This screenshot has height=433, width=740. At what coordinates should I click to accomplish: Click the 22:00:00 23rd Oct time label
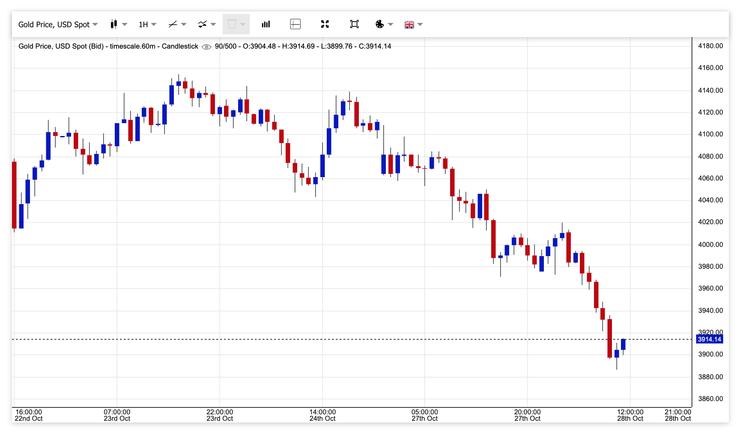(219, 415)
